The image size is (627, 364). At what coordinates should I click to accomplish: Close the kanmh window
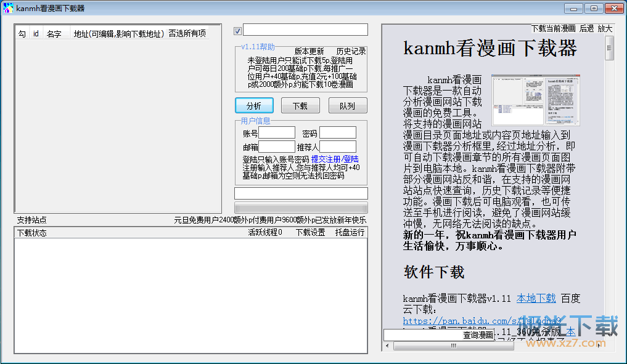[x=614, y=9]
